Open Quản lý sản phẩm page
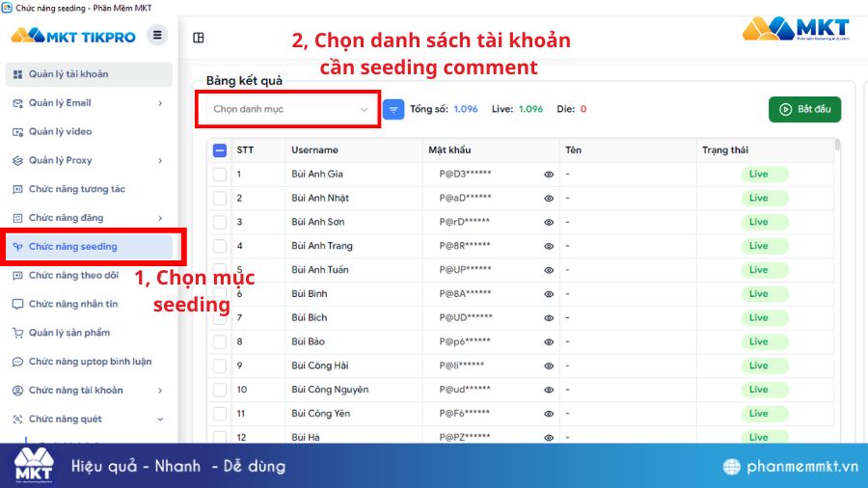Screen dimensions: 868x488 [x=89, y=333]
